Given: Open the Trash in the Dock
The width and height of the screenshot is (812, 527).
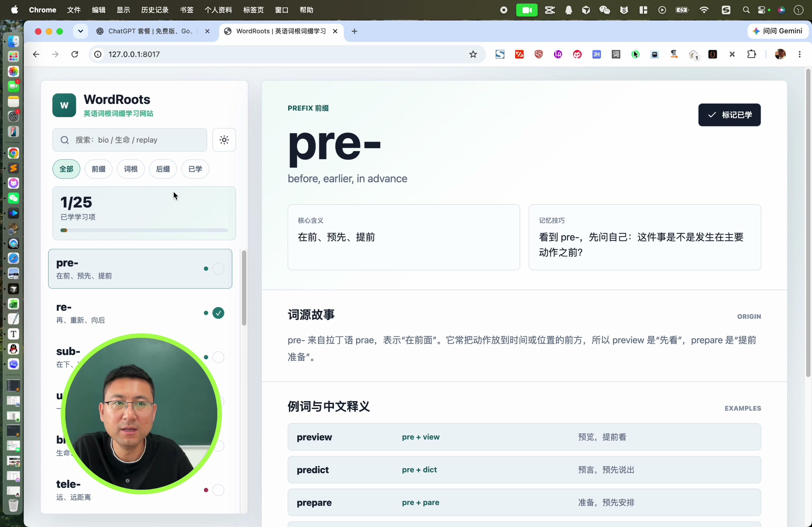Looking at the screenshot, I should [x=14, y=505].
